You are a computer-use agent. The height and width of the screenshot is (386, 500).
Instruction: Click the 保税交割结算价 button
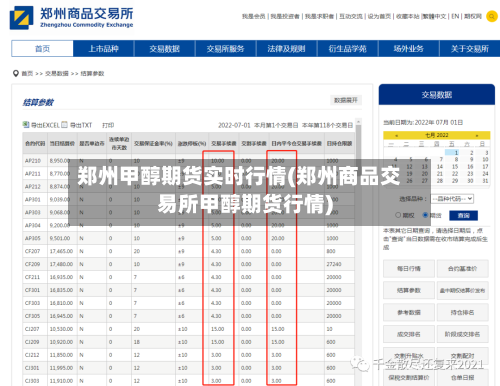409,378
